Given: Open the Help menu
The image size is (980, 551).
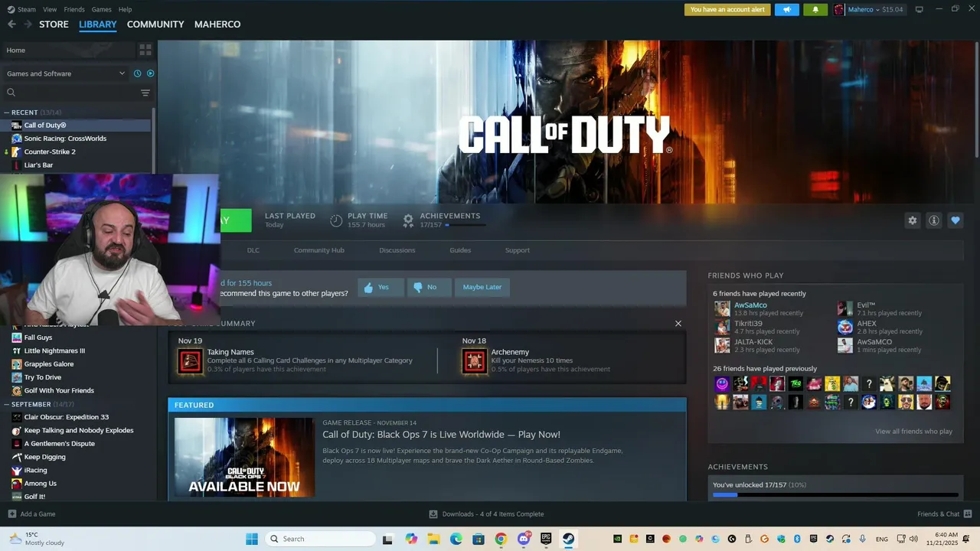Looking at the screenshot, I should [126, 9].
